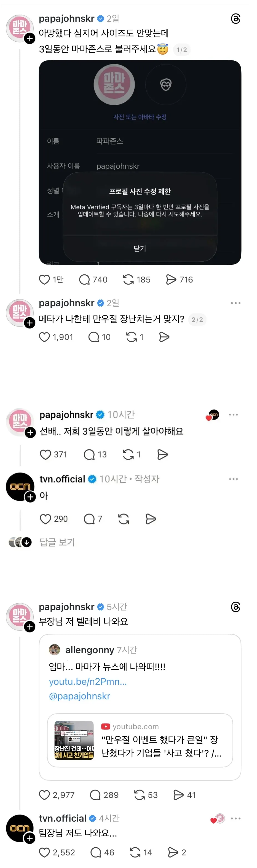257x868 pixels.
Task: Like the '부장님 저 텔레비 나와요' post
Action: [44, 795]
